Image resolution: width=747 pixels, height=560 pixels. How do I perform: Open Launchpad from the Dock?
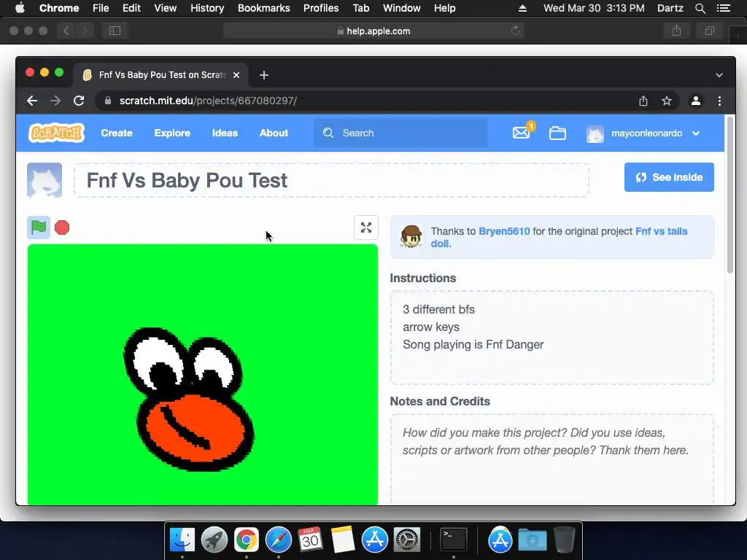[x=214, y=540]
